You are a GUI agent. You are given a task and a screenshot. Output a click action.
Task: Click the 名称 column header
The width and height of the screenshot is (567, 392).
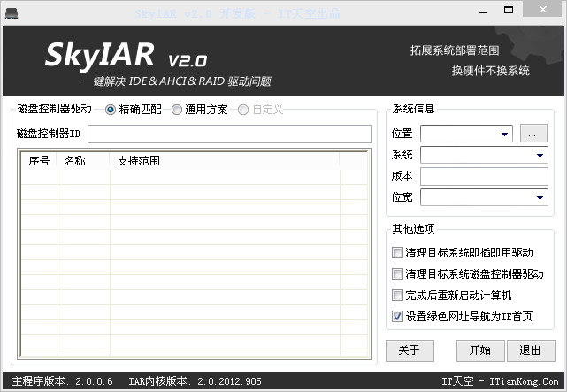point(83,161)
